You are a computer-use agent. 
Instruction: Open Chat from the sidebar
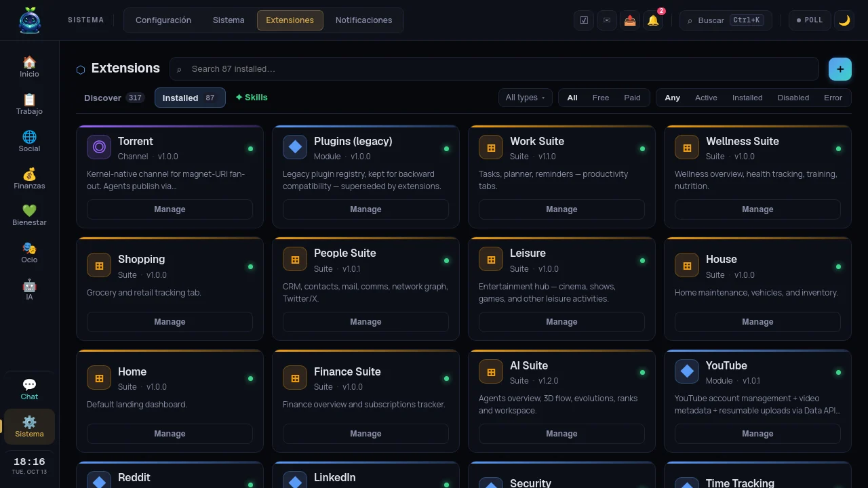[29, 389]
